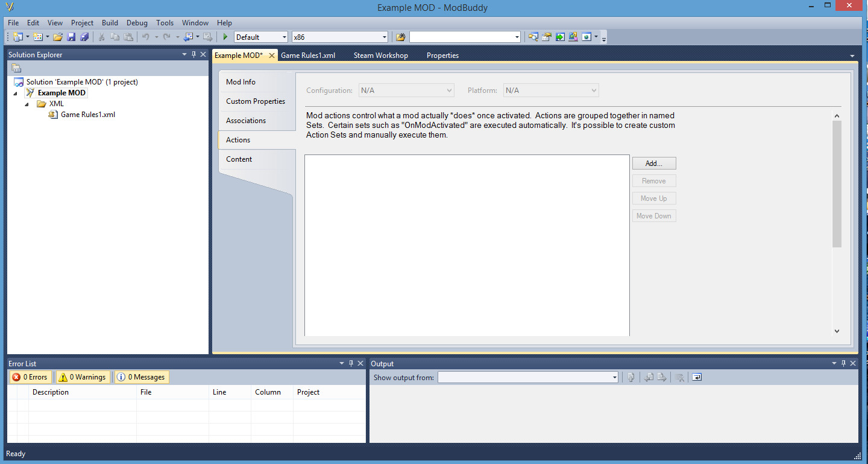The height and width of the screenshot is (464, 868).
Task: Pin the Error List panel
Action: [x=351, y=363]
